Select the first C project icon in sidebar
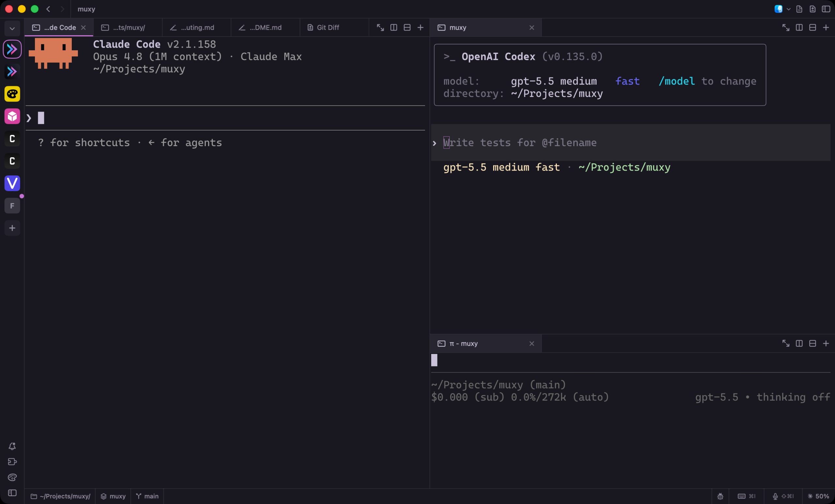Image resolution: width=835 pixels, height=504 pixels. pos(12,139)
